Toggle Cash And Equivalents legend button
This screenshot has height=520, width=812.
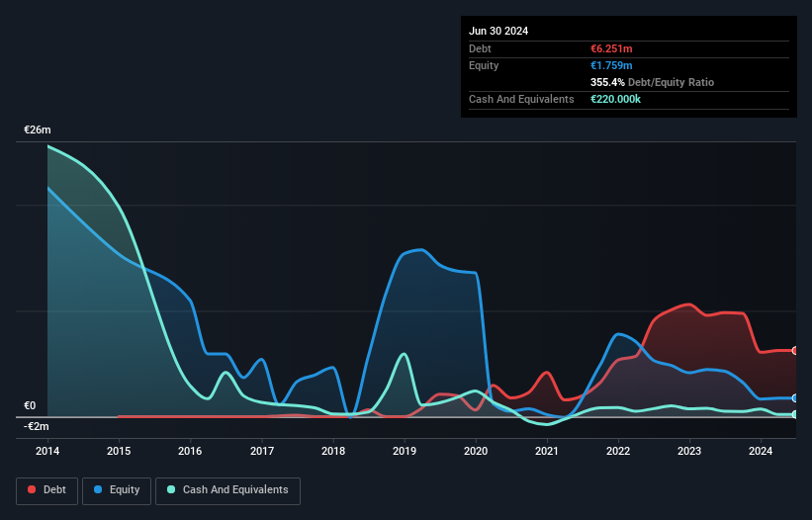click(227, 490)
